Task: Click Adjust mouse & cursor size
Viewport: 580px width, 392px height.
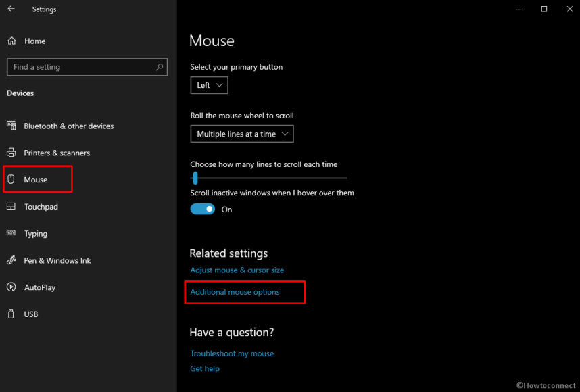Action: pos(237,270)
